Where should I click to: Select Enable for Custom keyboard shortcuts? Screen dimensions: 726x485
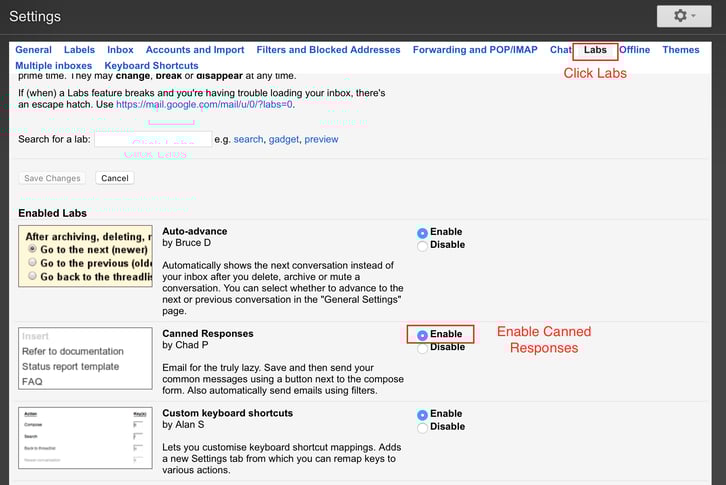(422, 415)
